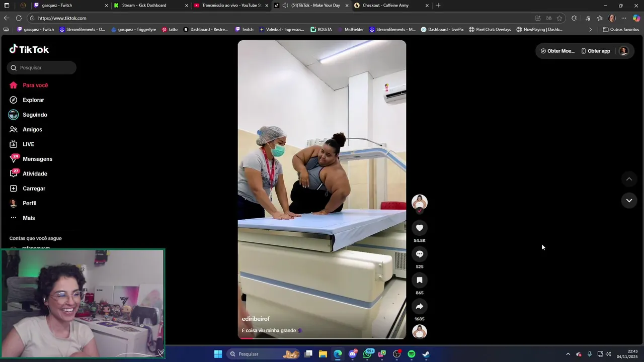Viewport: 644px width, 362px height.
Task: Click the Obter app button
Action: click(x=596, y=51)
